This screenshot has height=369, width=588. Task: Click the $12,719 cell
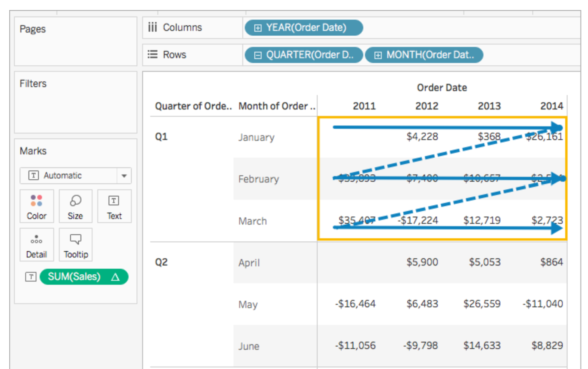[482, 220]
